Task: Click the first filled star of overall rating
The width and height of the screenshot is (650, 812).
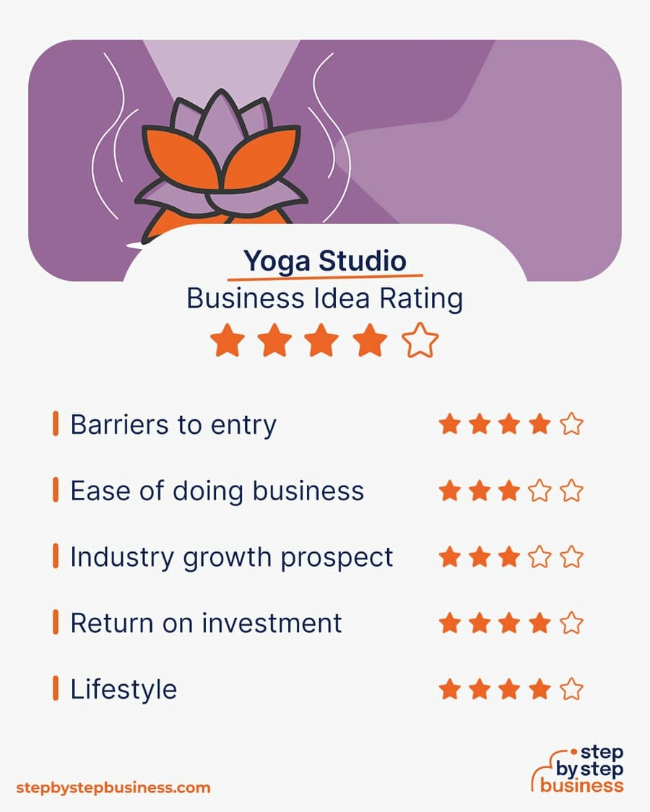Action: click(227, 340)
